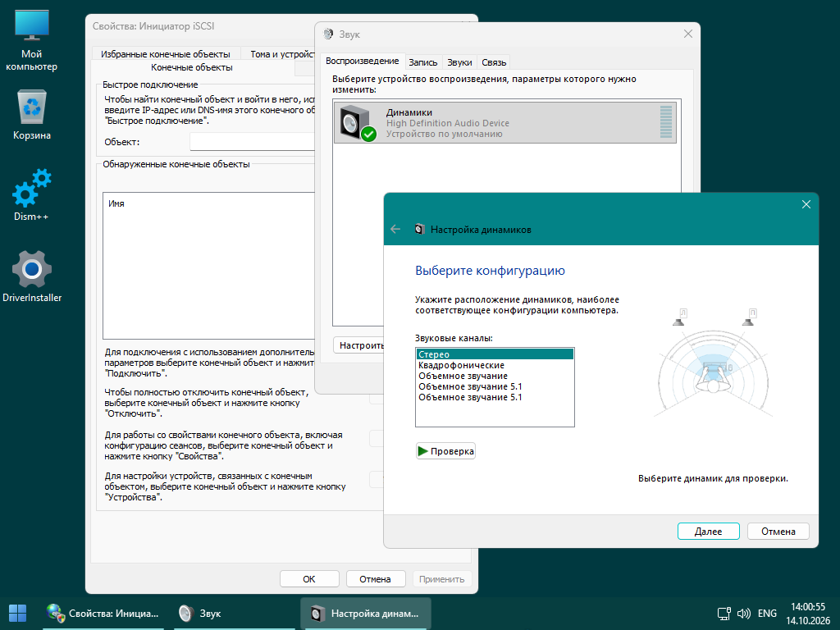Test the right speaker in the diagram
This screenshot has height=630, width=840.
[x=748, y=317]
